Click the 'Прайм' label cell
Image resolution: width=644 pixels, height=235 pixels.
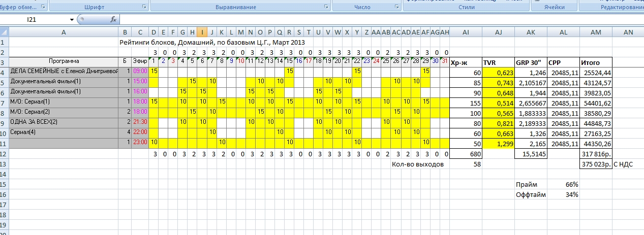[x=531, y=184]
